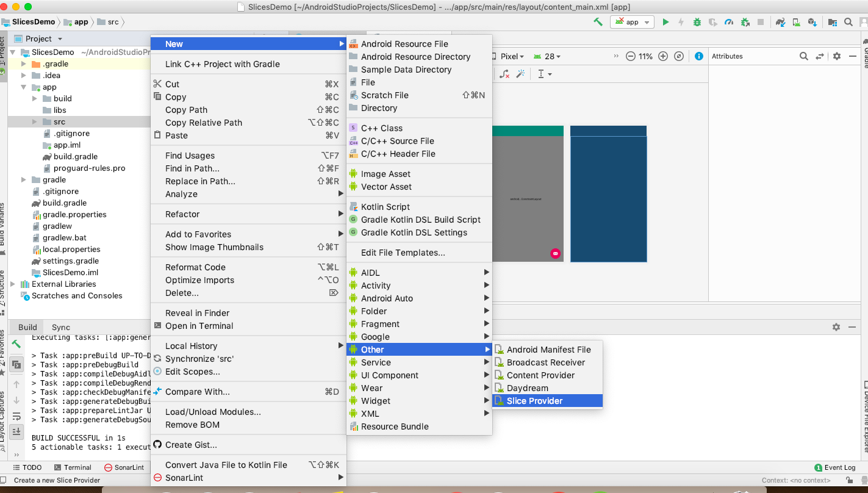Viewport: 868px width, 493px height.
Task: Click the green Run app button
Action: click(665, 22)
